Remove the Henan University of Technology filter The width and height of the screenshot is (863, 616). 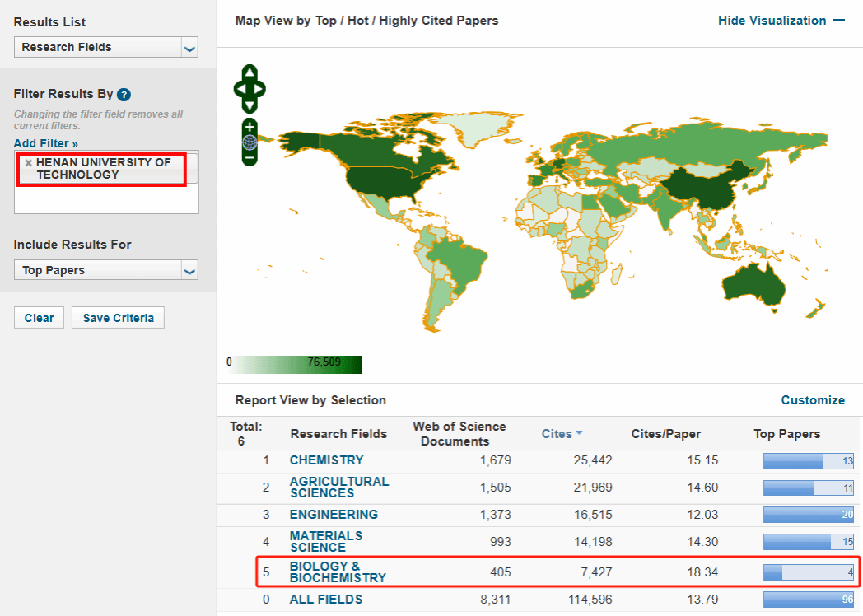tap(28, 163)
